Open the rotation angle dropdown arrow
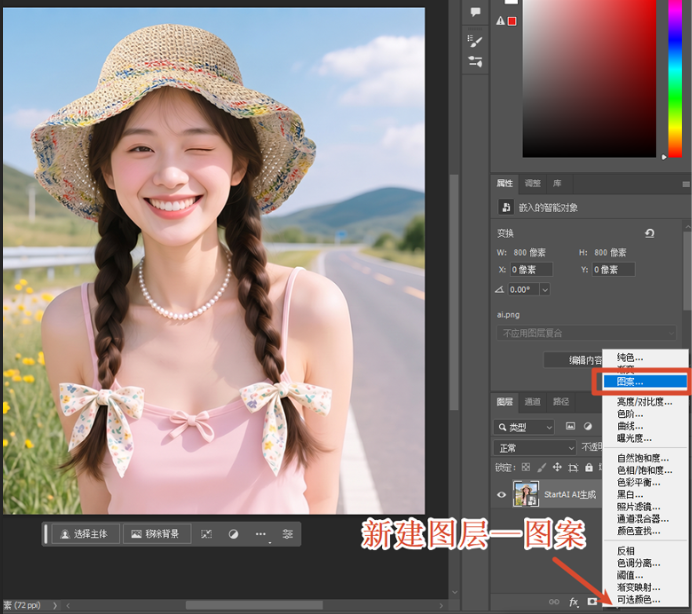 (545, 290)
